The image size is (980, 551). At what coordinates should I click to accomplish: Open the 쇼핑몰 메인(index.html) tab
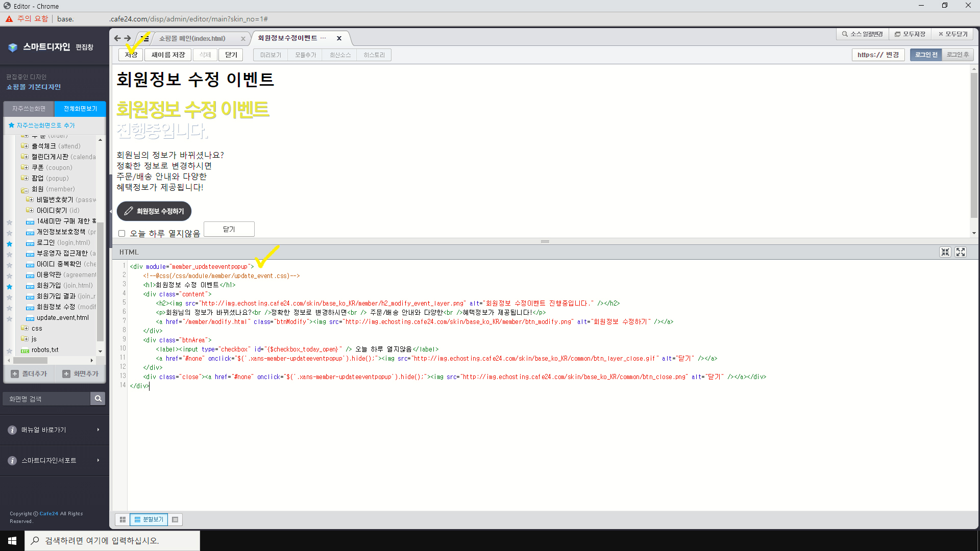pos(192,39)
